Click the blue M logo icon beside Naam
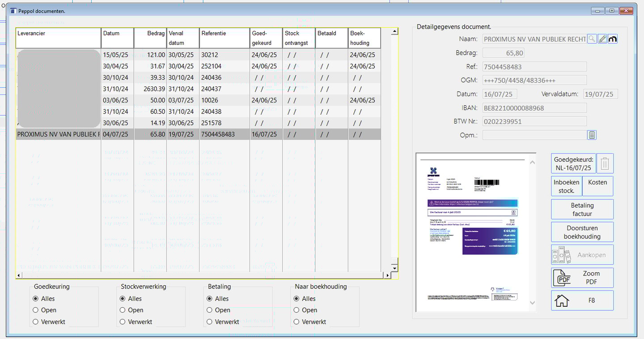 pos(613,39)
